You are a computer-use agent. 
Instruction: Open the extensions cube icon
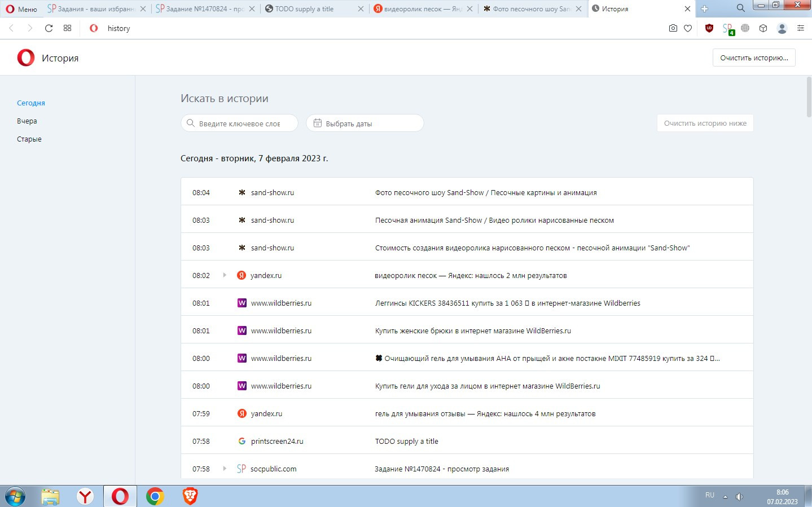[x=763, y=28]
